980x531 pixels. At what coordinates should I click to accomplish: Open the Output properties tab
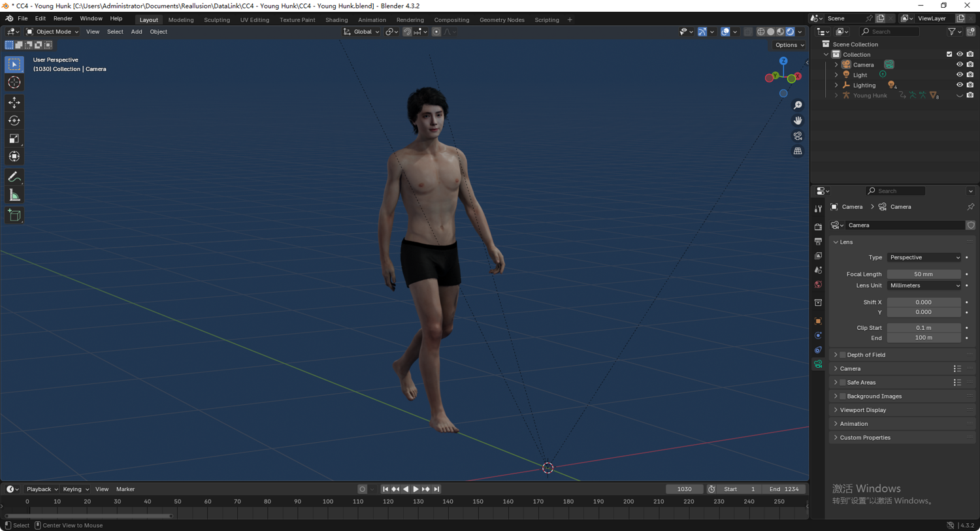818,242
